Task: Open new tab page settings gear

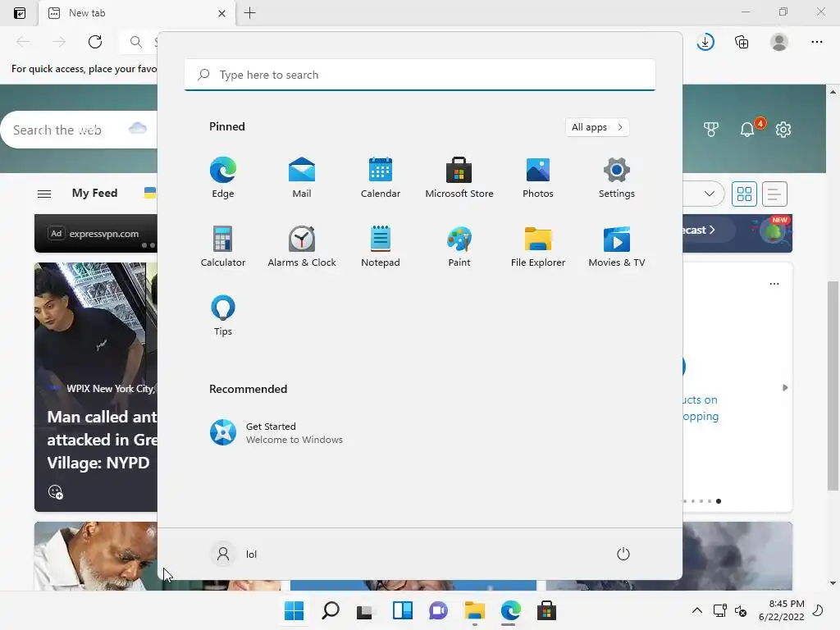Action: click(x=783, y=129)
